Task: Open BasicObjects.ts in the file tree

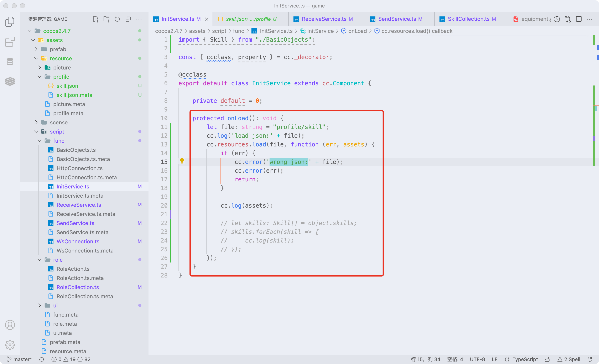Action: [76, 150]
